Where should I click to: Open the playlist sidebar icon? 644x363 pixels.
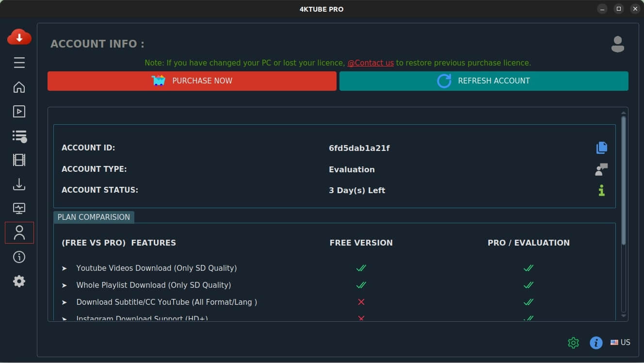(x=19, y=136)
